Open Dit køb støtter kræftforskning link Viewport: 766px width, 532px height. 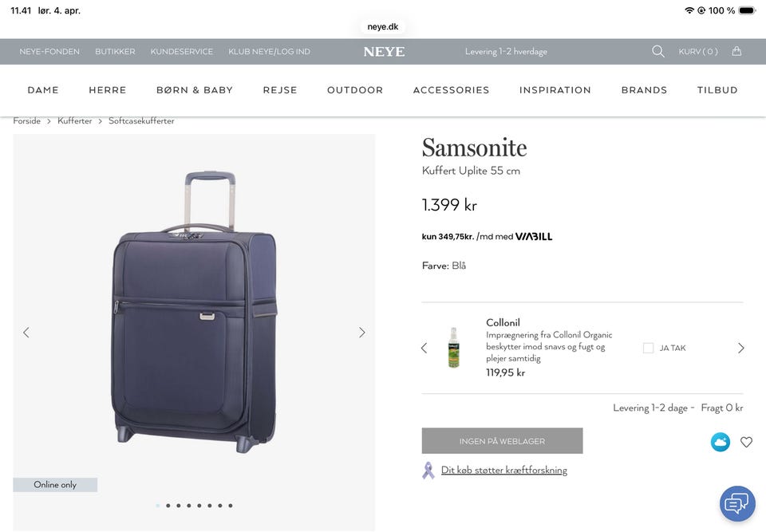coord(503,471)
